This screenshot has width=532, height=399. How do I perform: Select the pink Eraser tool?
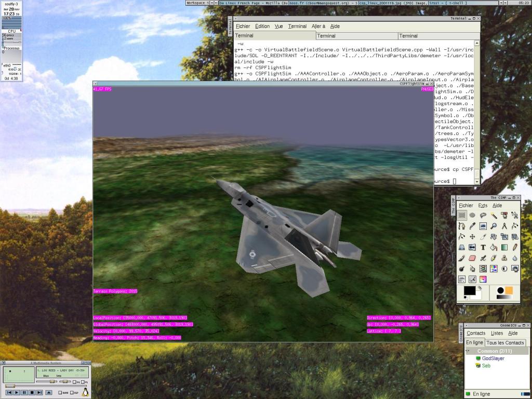[x=472, y=258]
